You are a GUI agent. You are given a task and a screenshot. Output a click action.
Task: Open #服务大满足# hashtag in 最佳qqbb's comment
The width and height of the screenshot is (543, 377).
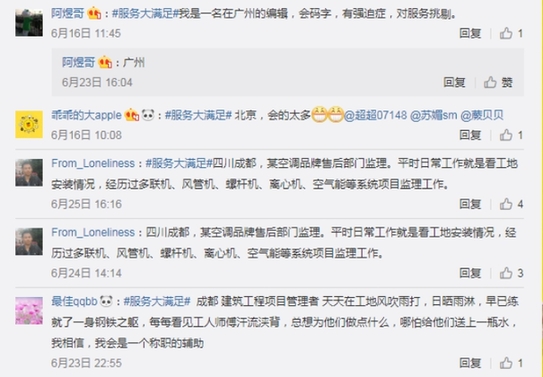pos(157,301)
